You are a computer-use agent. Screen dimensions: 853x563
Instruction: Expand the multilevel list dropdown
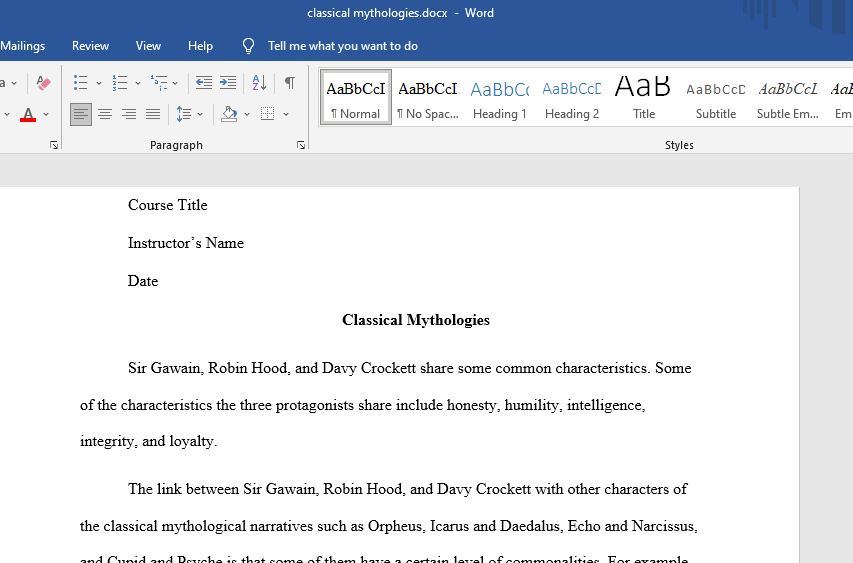point(175,83)
